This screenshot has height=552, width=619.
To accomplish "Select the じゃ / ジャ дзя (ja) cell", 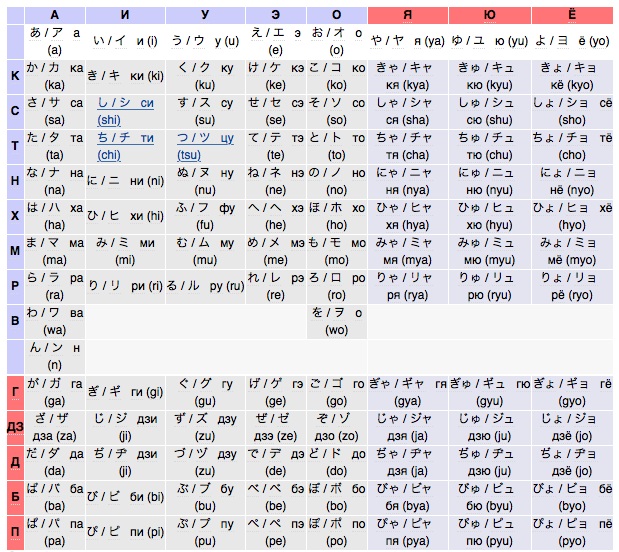I will tap(408, 428).
